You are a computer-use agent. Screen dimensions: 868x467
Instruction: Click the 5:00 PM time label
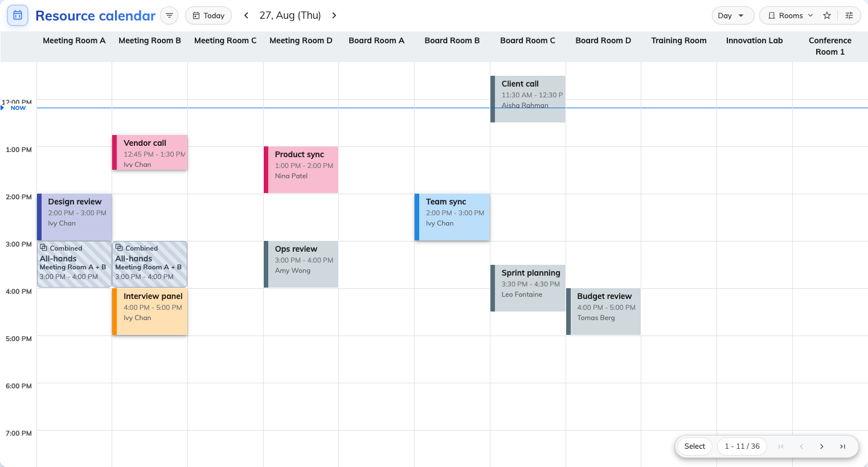pyautogui.click(x=19, y=339)
